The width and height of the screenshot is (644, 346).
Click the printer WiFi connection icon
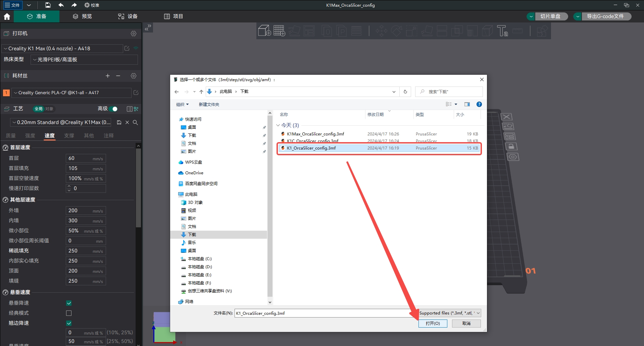click(x=136, y=48)
